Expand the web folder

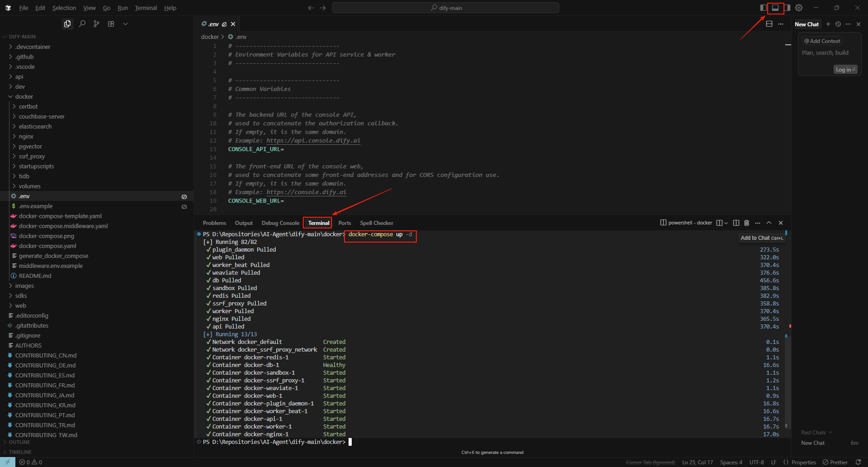point(20,305)
